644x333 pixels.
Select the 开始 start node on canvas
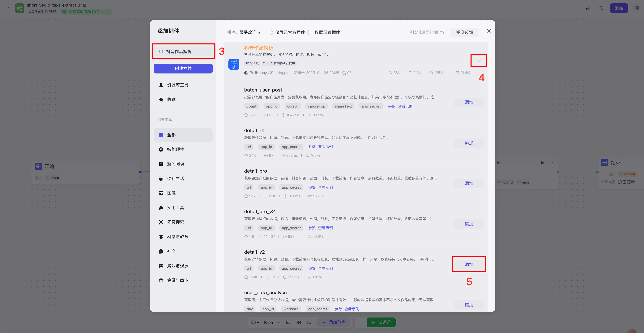(86, 172)
